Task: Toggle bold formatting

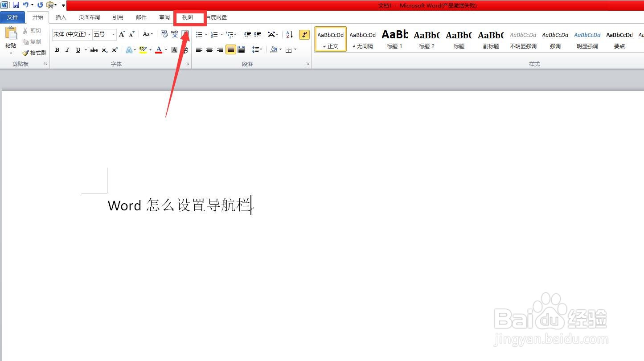Action: tap(57, 50)
